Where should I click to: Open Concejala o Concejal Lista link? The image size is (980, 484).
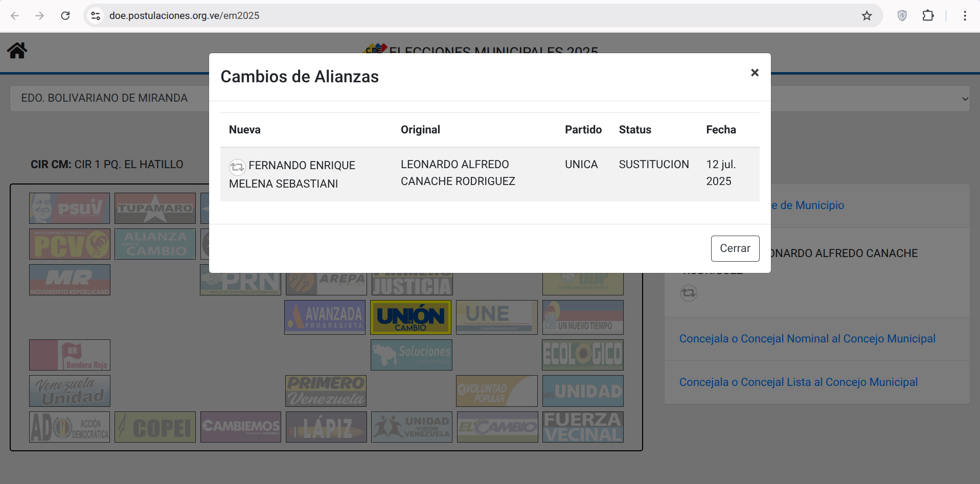click(x=799, y=382)
